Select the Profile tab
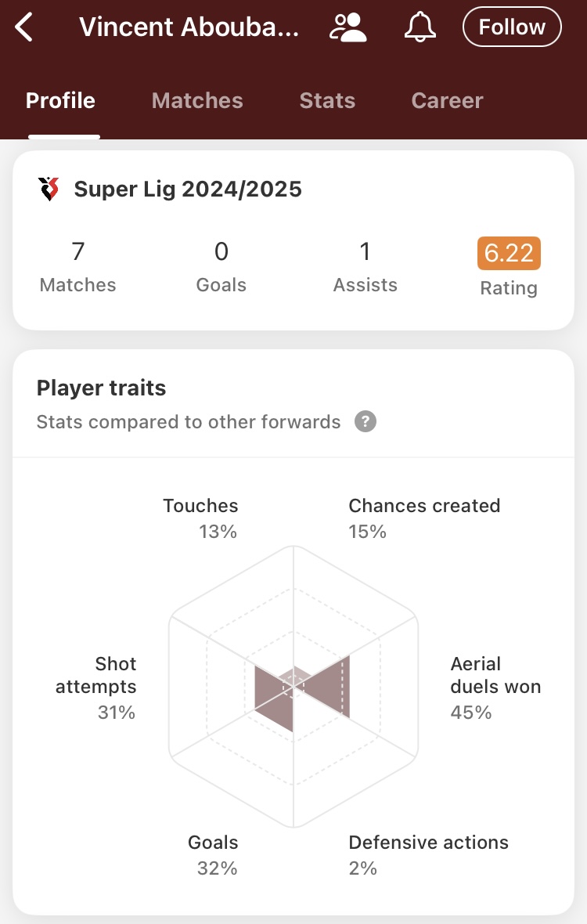Viewport: 587px width, 924px height. tap(60, 100)
